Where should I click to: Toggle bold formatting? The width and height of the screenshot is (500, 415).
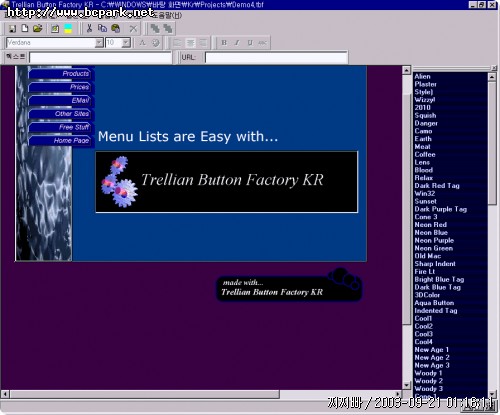click(224, 43)
